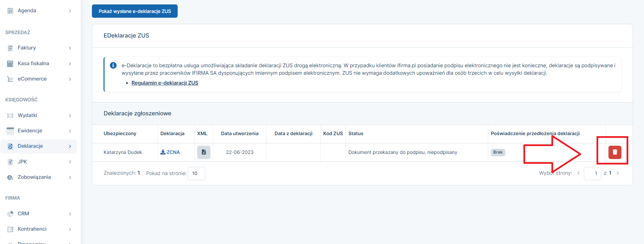Go to next page arrow
Image resolution: width=644 pixels, height=244 pixels.
pyautogui.click(x=618, y=173)
